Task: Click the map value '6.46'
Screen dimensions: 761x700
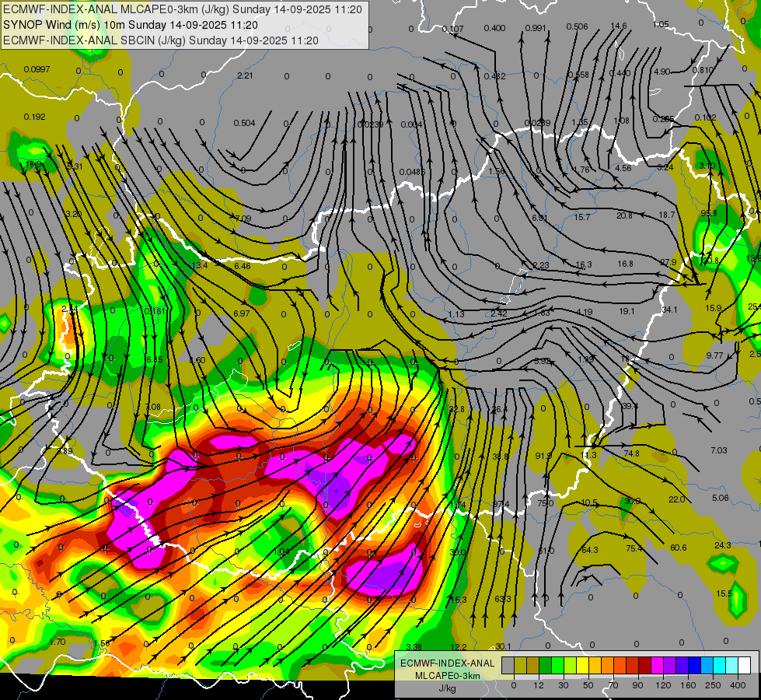Action: click(243, 266)
